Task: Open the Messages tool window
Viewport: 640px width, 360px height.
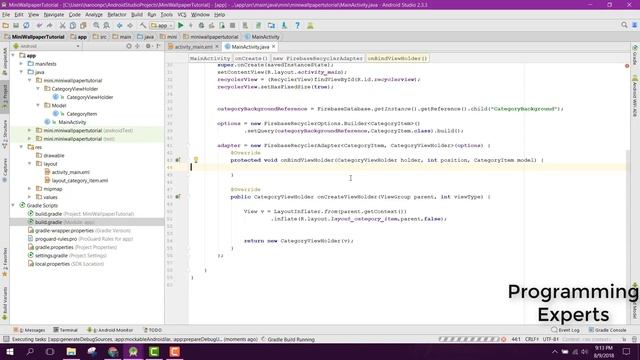Action: pos(29,330)
